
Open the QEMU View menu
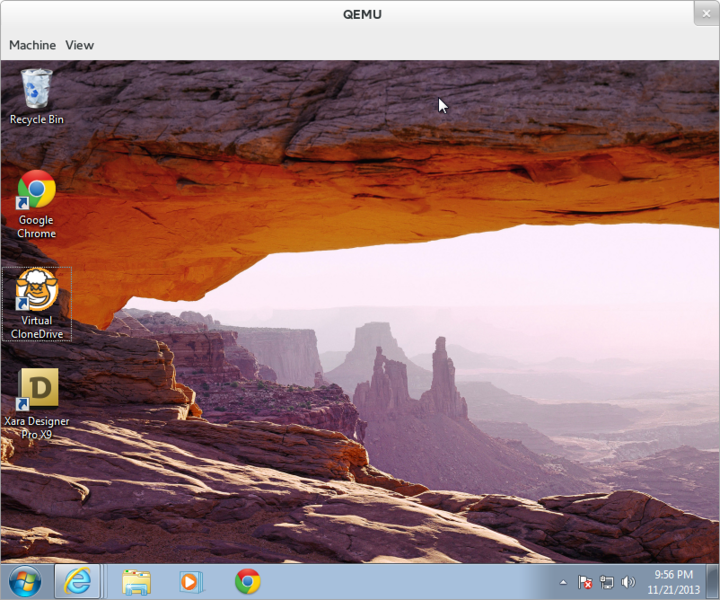(x=80, y=45)
